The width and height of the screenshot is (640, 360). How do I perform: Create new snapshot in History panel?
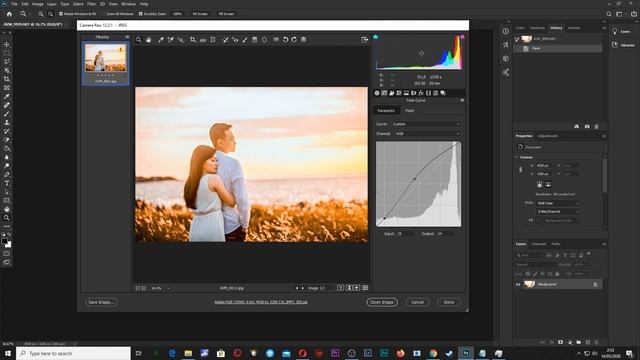point(587,127)
